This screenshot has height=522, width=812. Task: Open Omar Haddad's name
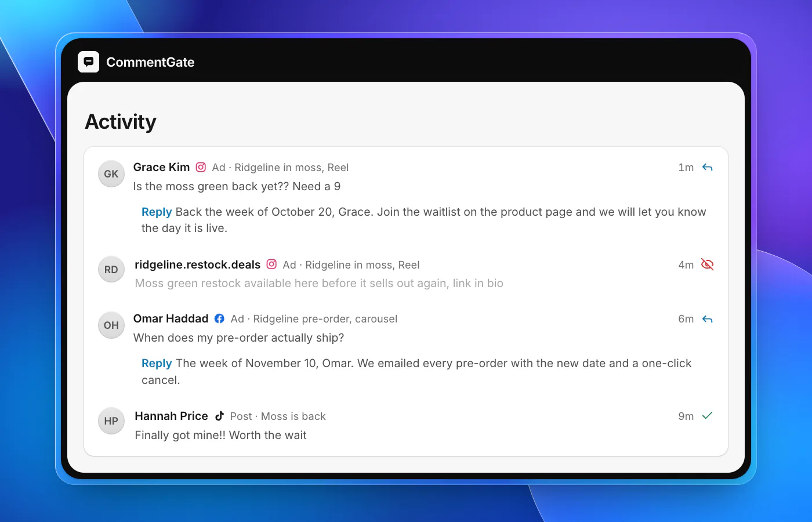tap(171, 318)
